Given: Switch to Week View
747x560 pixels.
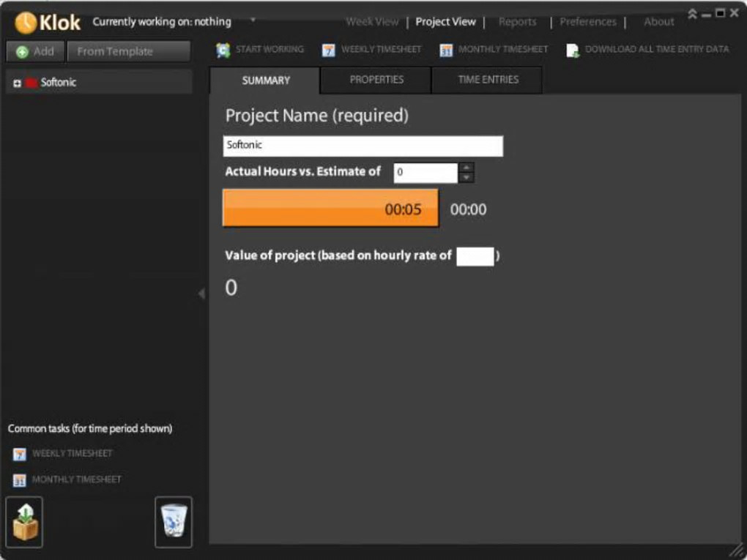Looking at the screenshot, I should [372, 22].
